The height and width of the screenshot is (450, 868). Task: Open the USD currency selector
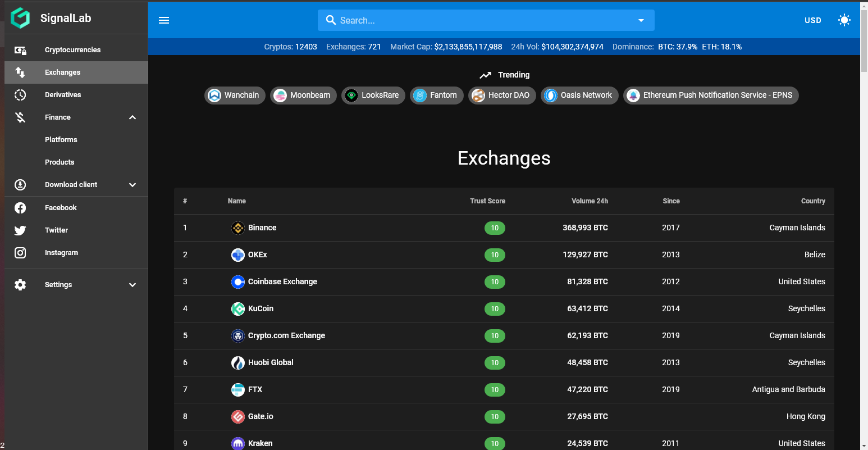(812, 20)
